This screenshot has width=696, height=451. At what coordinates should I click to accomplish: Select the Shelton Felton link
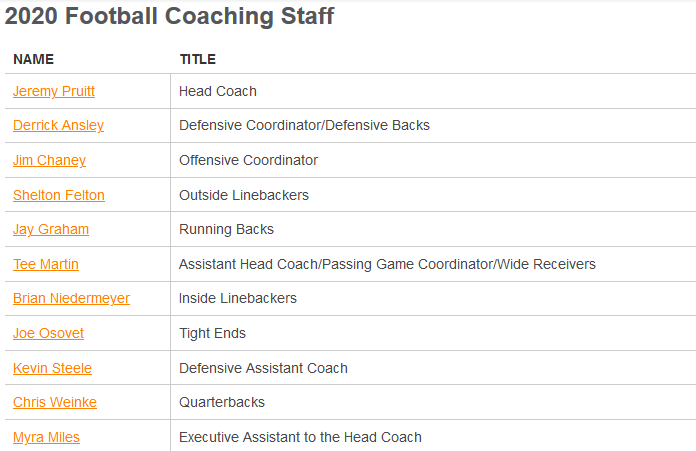(x=58, y=195)
